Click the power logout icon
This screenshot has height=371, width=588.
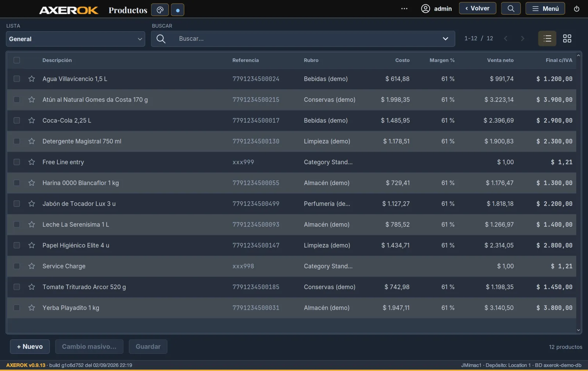(x=577, y=9)
